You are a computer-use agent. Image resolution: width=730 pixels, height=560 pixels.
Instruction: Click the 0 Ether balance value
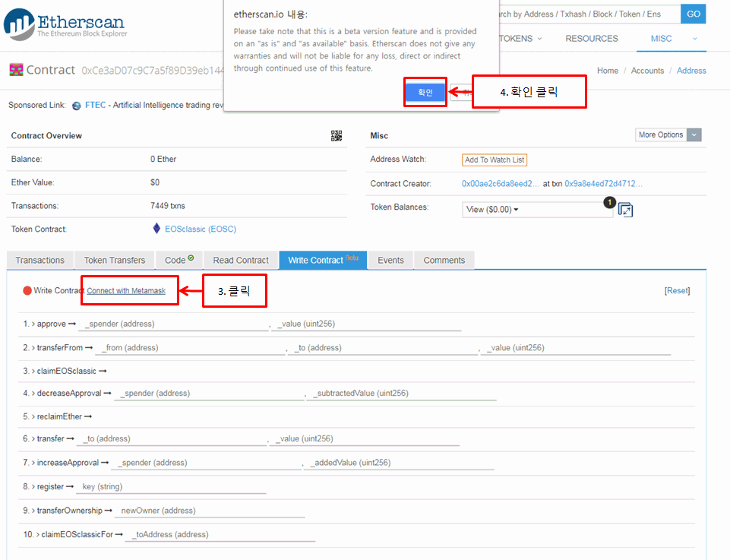coord(163,160)
